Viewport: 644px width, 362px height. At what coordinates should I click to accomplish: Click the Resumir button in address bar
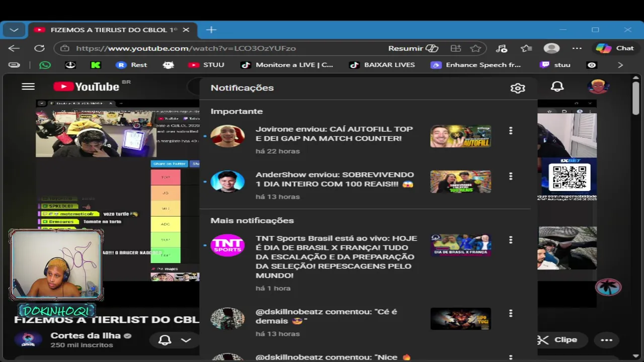pos(413,48)
